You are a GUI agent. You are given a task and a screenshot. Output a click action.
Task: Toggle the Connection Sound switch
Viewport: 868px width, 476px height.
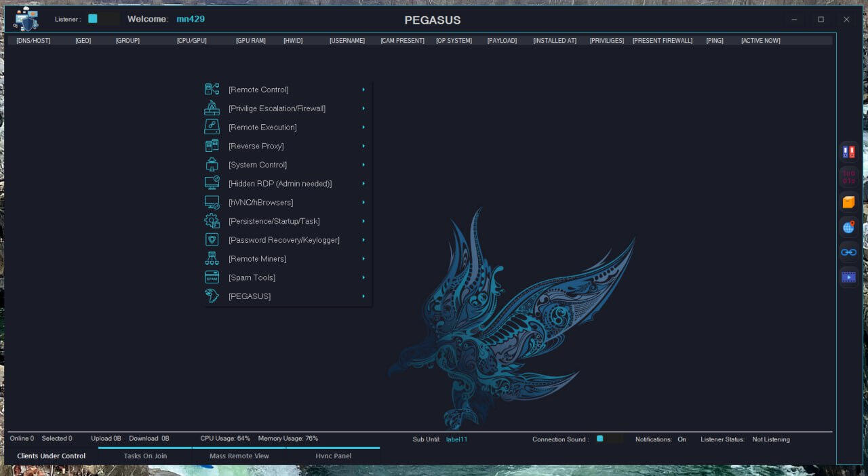(610, 439)
